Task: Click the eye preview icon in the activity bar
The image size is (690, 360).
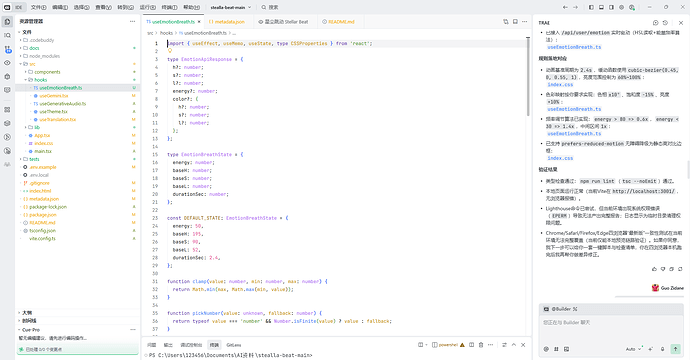Action: point(7,63)
